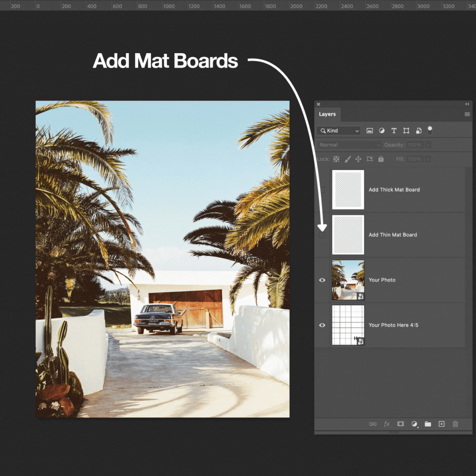
Task: Show the Add Thin Mat Board layer
Action: pos(322,235)
